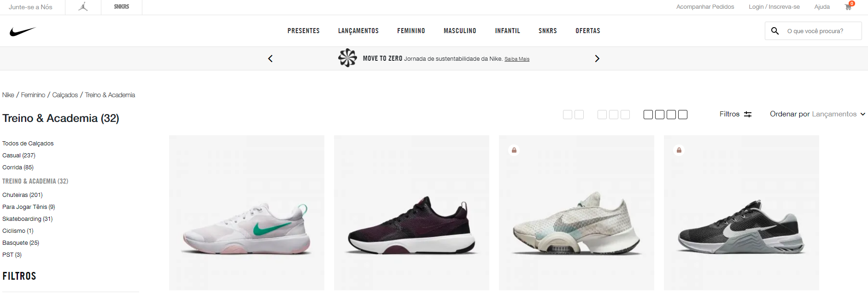Screen dimensions: 868x294
Task: Select the SNKRS tab in top bar
Action: pyautogui.click(x=122, y=7)
